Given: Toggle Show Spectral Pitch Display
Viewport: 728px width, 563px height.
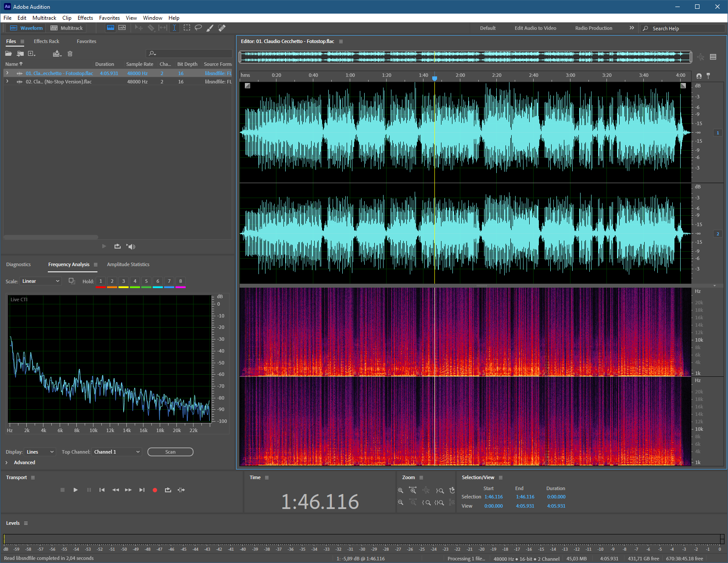Looking at the screenshot, I should [122, 28].
